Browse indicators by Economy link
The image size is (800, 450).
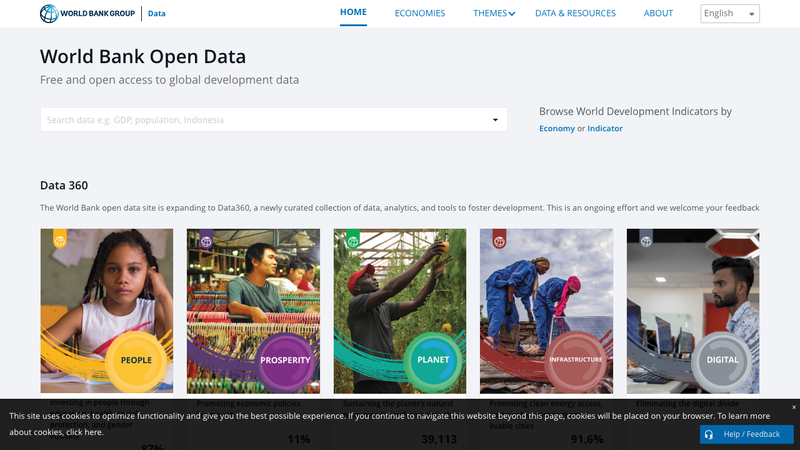[x=557, y=129]
